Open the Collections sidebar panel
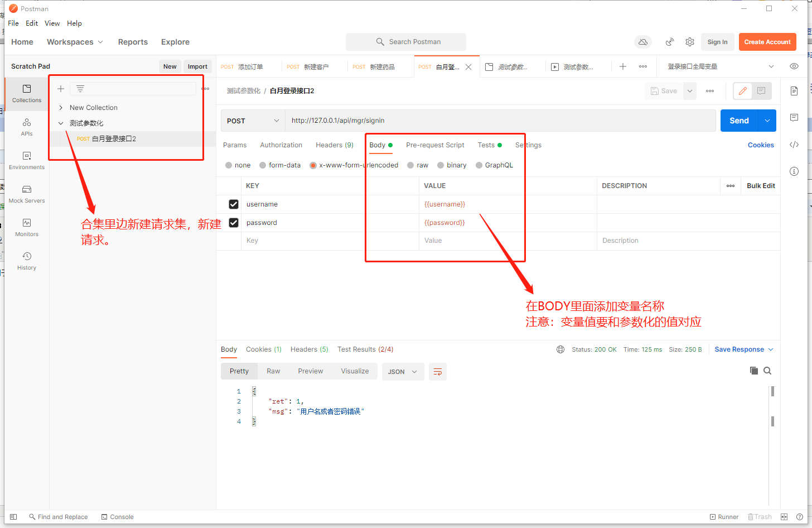Viewport: 812px width, 528px height. pyautogui.click(x=27, y=93)
